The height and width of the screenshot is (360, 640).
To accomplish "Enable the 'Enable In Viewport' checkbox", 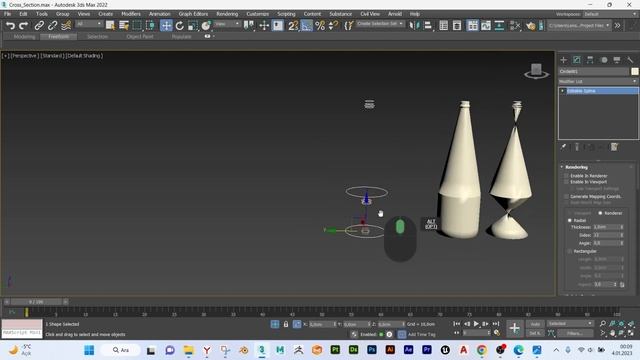I will click(567, 182).
